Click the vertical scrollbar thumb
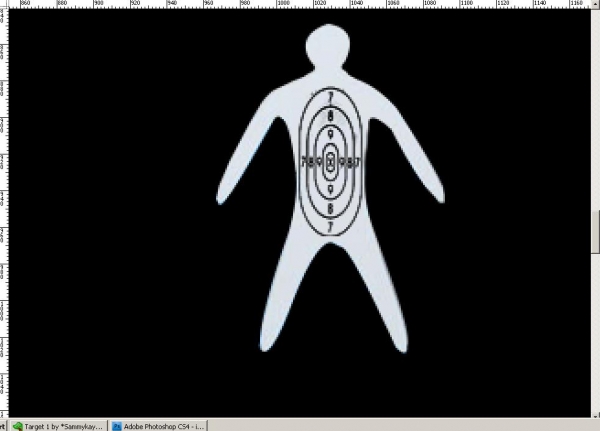This screenshot has height=431, width=600. (595, 232)
